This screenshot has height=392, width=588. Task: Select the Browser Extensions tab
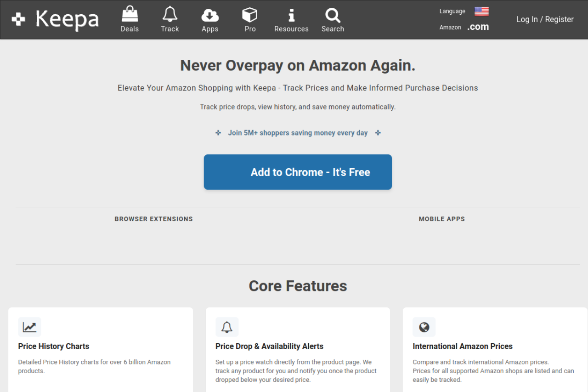pos(154,219)
